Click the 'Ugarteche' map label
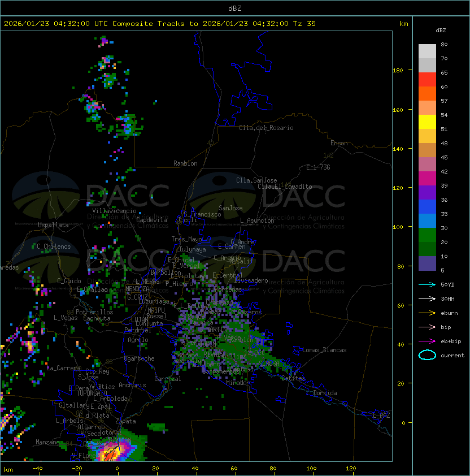The image size is (470, 476). [140, 358]
